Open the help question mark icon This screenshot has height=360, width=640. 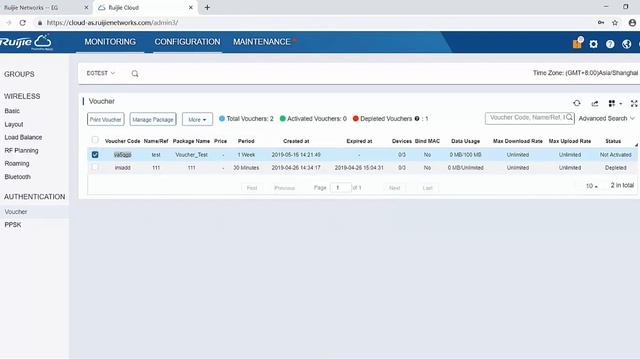coord(610,44)
